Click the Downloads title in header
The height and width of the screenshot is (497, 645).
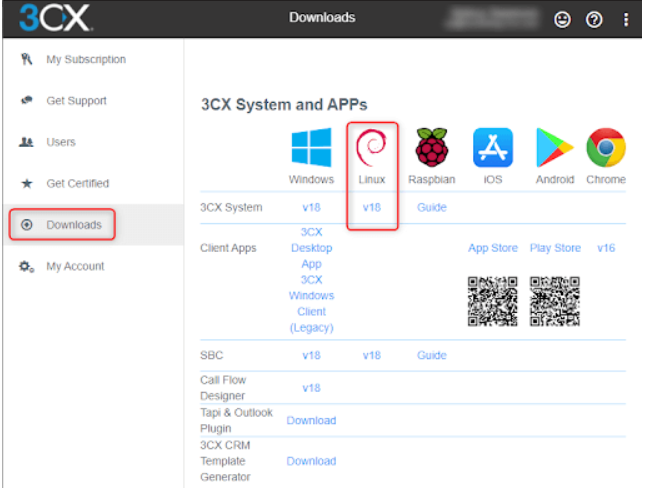(x=322, y=17)
